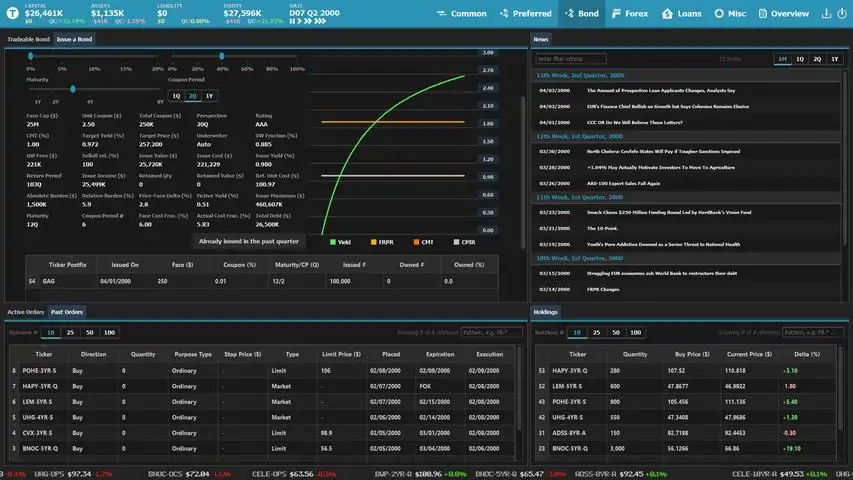
Task: Open the Misc section
Action: tap(730, 14)
